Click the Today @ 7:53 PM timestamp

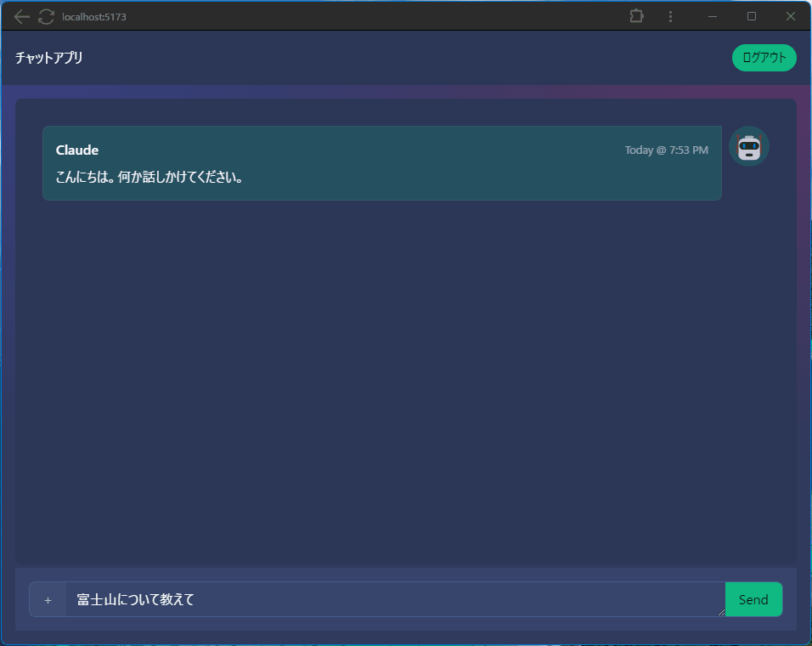[666, 150]
